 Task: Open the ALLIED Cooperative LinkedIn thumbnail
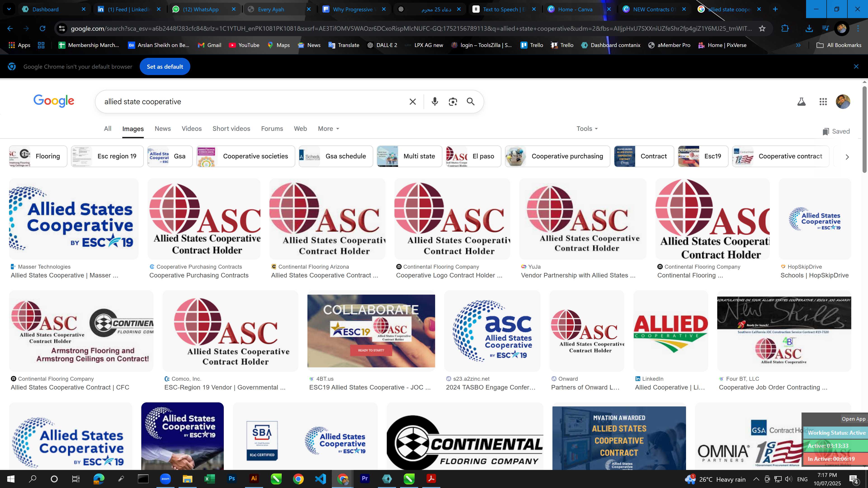(x=670, y=331)
